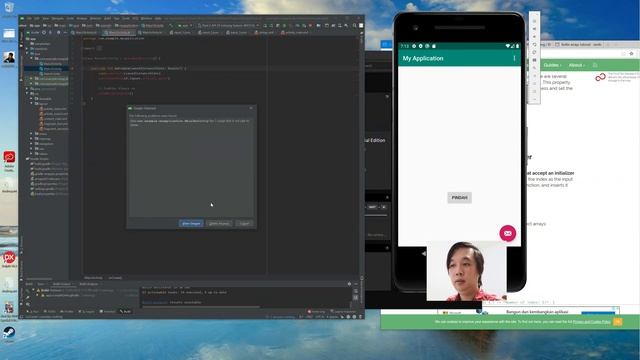The height and width of the screenshot is (360, 640).
Task: Click the Build output horizontal scrollbar
Action: [201, 307]
